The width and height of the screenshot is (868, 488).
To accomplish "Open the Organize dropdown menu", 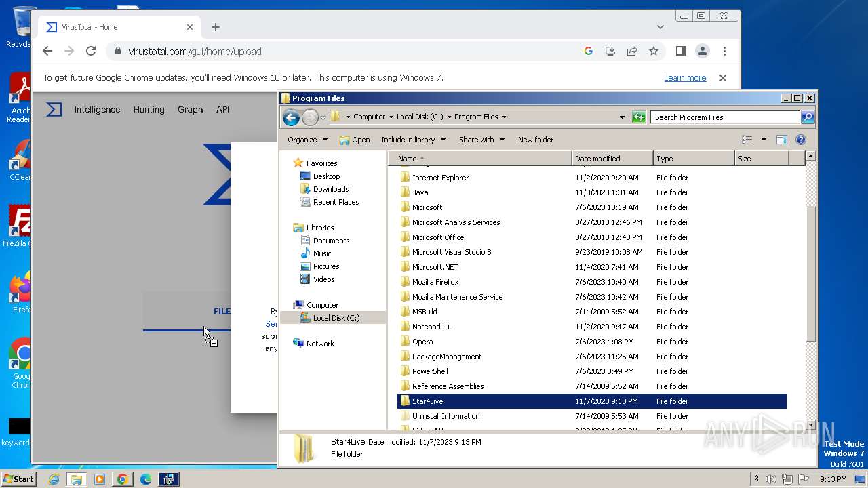I will tap(307, 140).
